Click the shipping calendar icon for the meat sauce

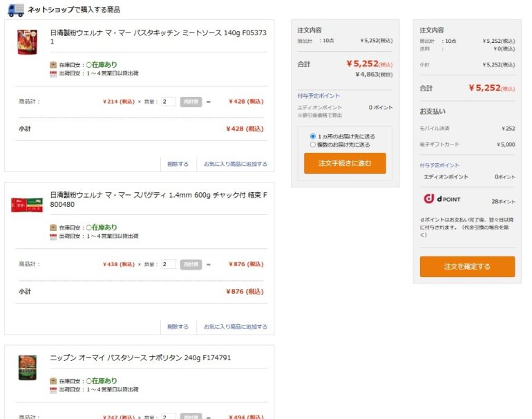[53, 73]
